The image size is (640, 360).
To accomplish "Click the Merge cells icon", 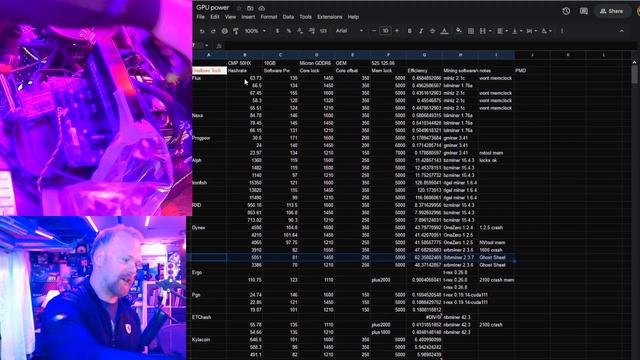I will point(483,31).
